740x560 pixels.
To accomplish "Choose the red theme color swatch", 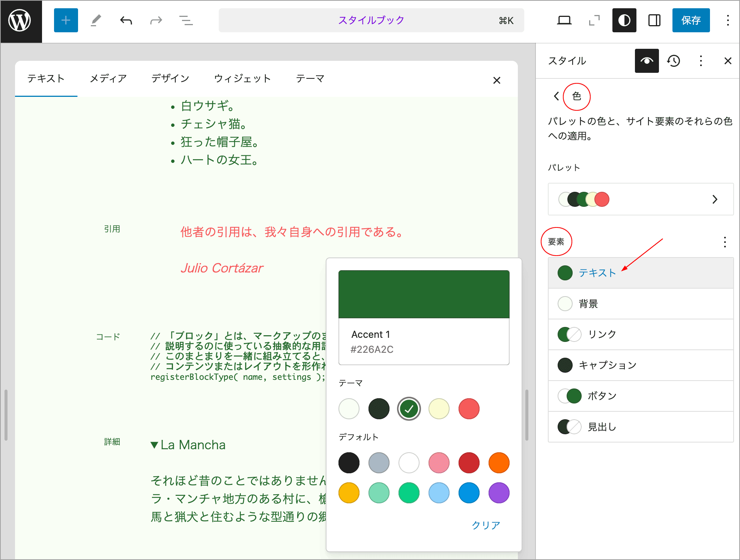I will (469, 409).
